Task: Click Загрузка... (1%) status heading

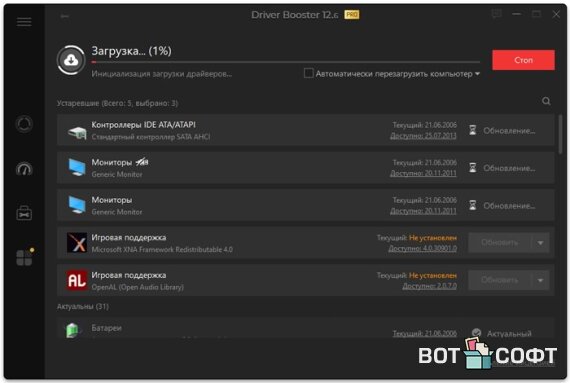Action: click(131, 51)
